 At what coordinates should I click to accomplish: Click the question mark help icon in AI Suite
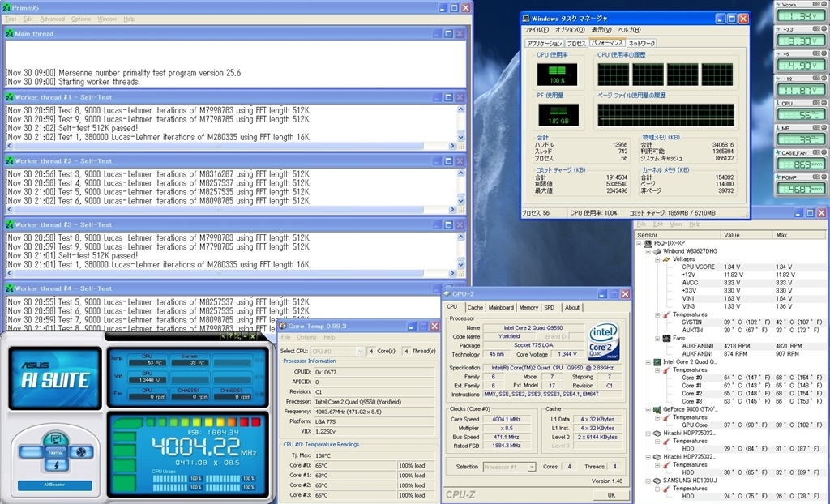click(x=230, y=336)
